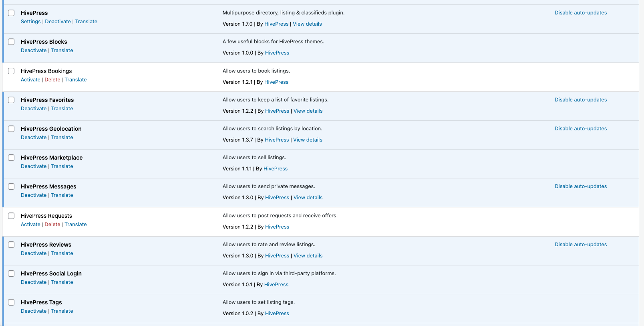Click 'Allow users to sell listings.' description
Image resolution: width=644 pixels, height=326 pixels.
(254, 158)
